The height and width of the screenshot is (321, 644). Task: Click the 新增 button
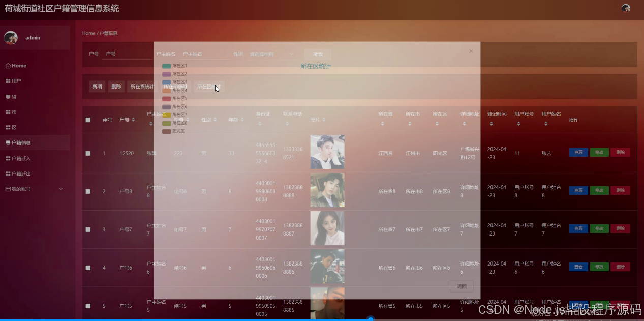97,86
